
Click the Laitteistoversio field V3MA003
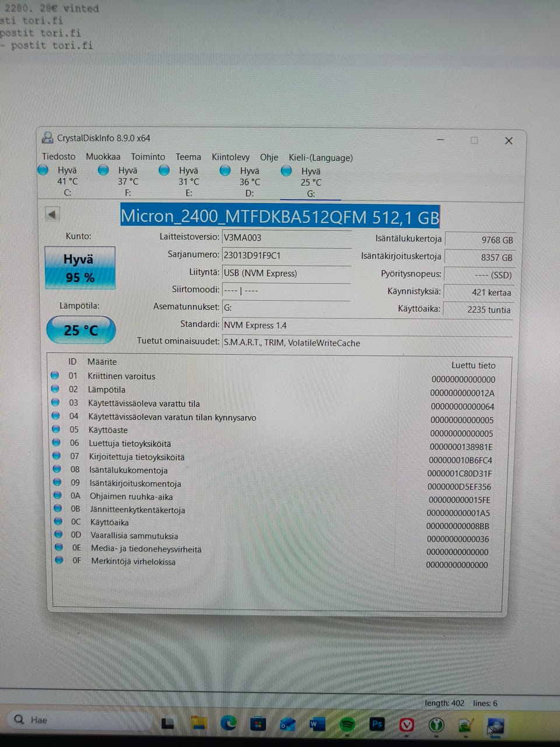[x=286, y=238]
